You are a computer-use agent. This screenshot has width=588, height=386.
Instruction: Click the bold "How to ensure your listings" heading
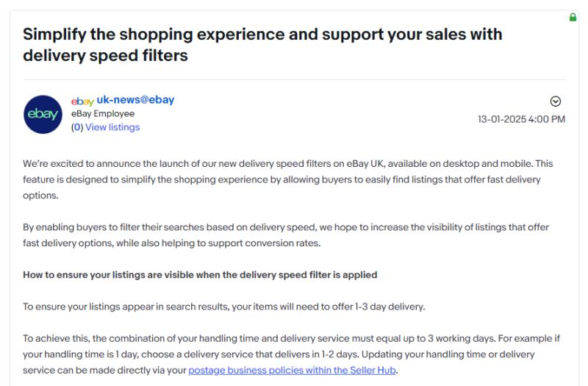point(200,275)
